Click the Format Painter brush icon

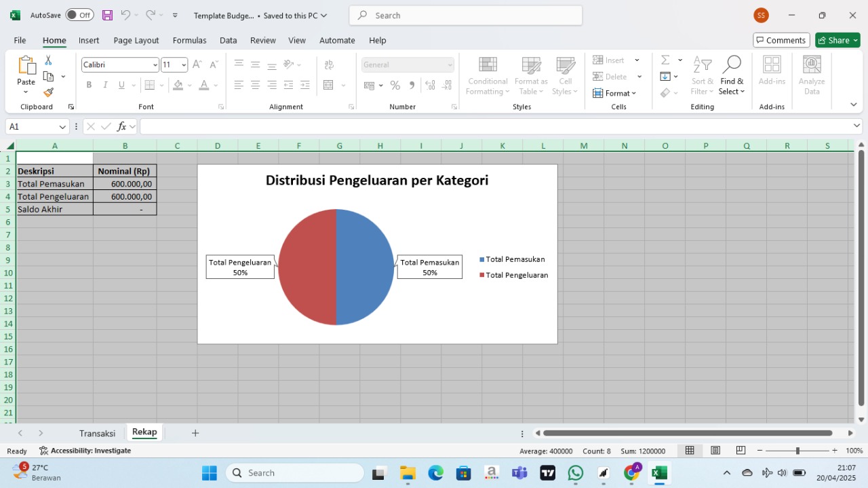(x=48, y=92)
